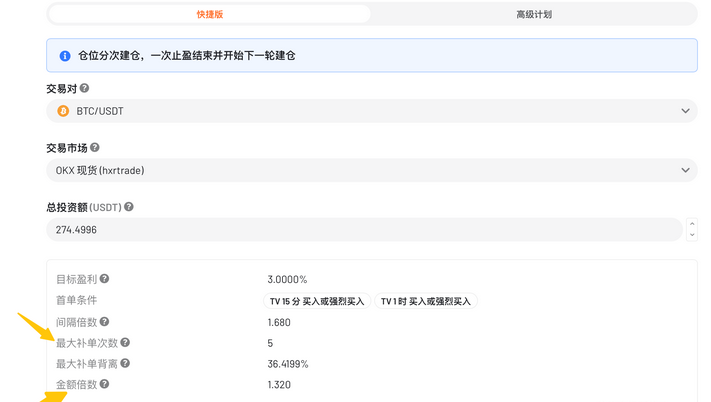
Task: Click the orange Bitcoin icon beside BTC/USDT
Action: point(63,111)
